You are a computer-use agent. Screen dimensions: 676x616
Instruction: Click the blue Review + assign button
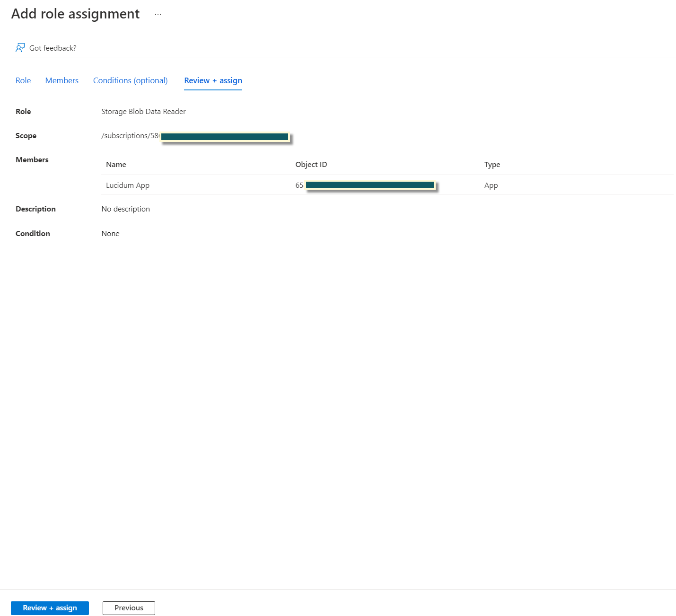click(x=50, y=608)
